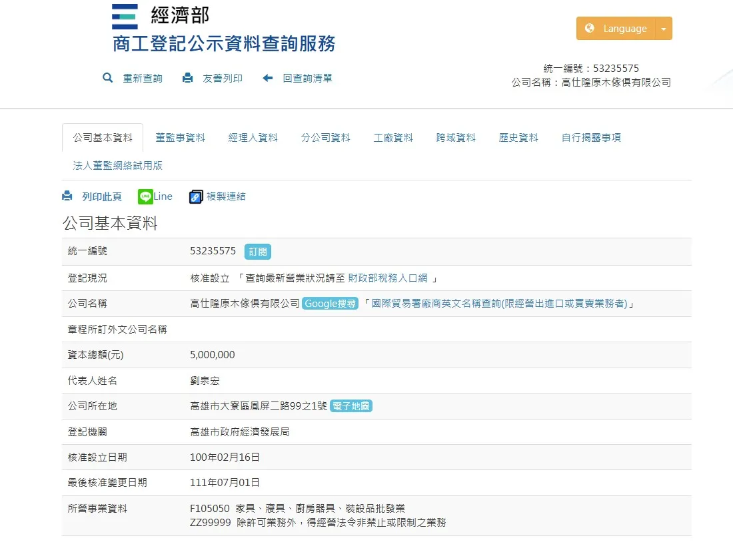Click the 複製連結 copy link icon

196,196
